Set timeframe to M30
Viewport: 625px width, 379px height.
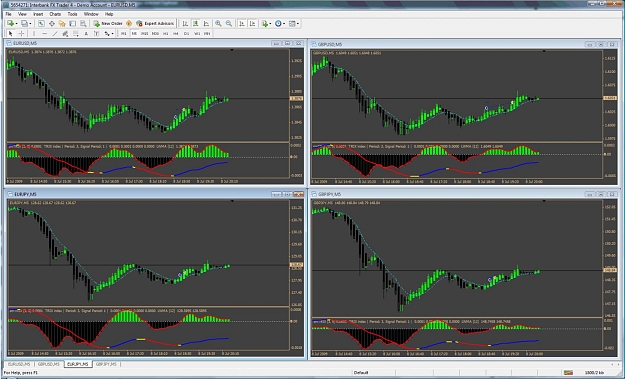[155, 34]
